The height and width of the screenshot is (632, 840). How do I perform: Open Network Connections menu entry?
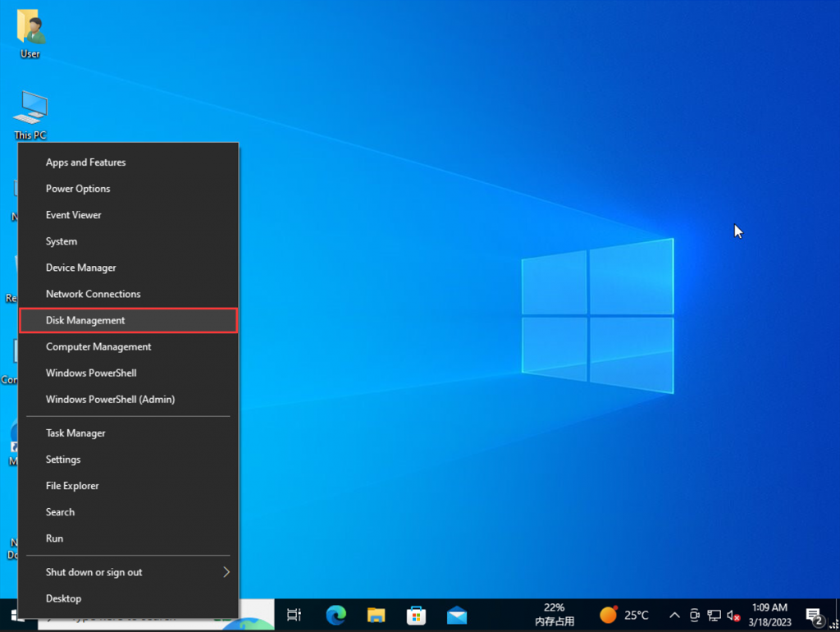coord(129,294)
